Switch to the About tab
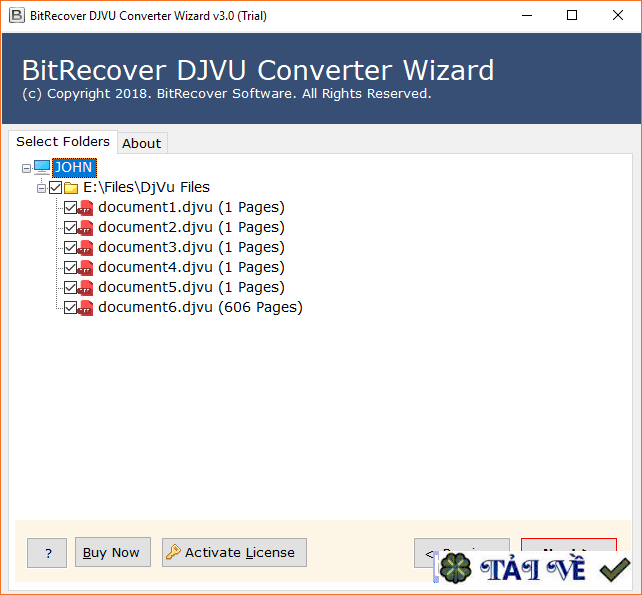642x595 pixels. click(x=142, y=143)
